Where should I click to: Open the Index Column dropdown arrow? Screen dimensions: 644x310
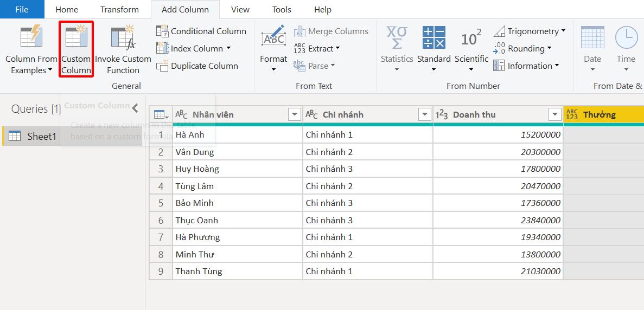coord(228,48)
